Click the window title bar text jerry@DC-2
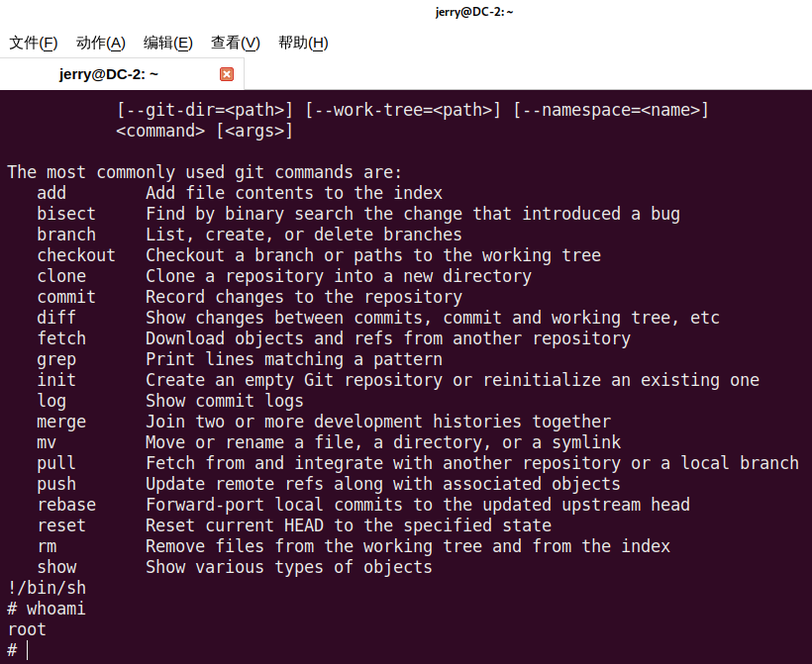The width and height of the screenshot is (812, 664). pyautogui.click(x=474, y=12)
